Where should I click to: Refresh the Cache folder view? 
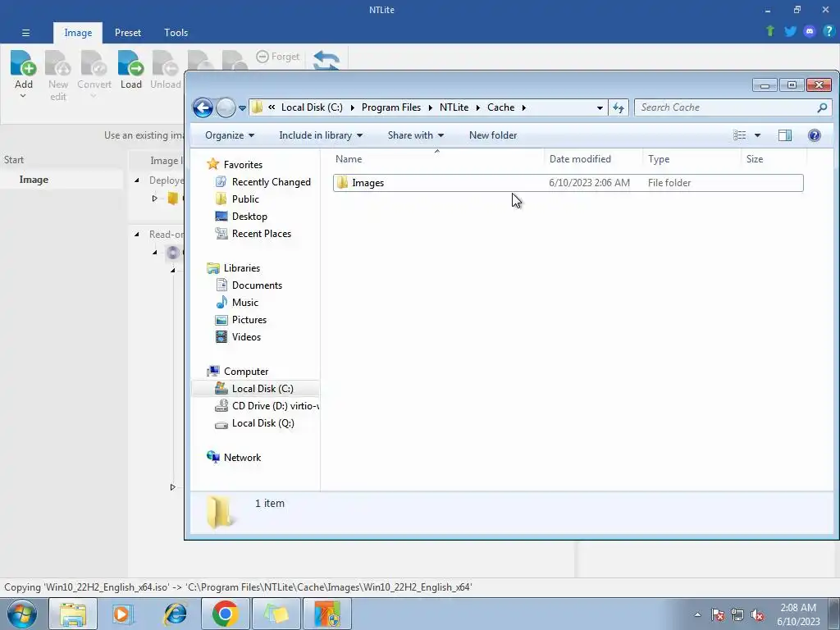[619, 107]
